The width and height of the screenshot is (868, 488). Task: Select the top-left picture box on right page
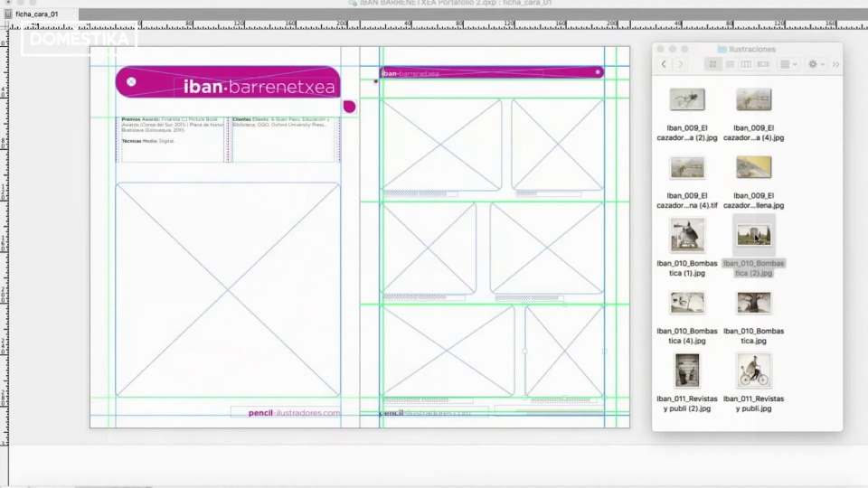[442, 145]
